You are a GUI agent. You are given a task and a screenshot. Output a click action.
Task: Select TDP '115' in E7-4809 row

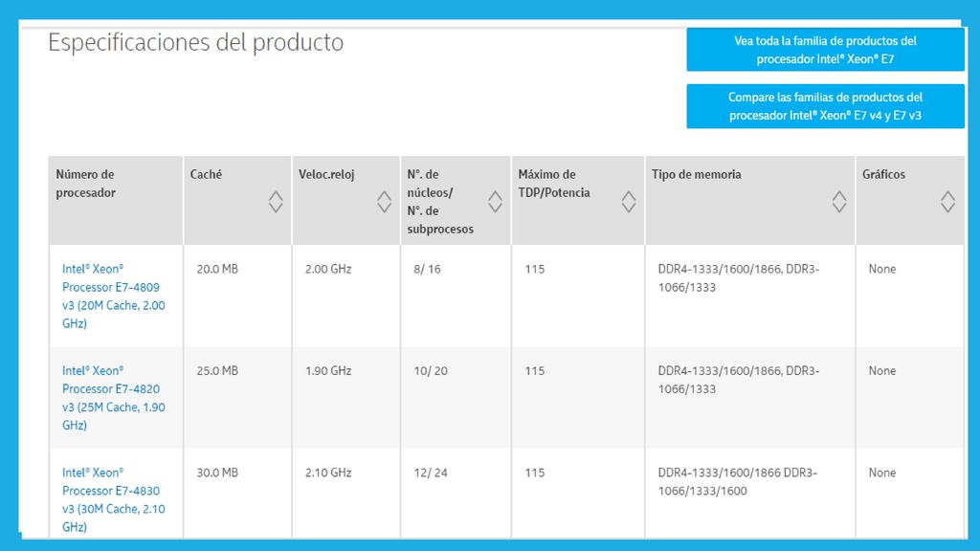tap(534, 269)
